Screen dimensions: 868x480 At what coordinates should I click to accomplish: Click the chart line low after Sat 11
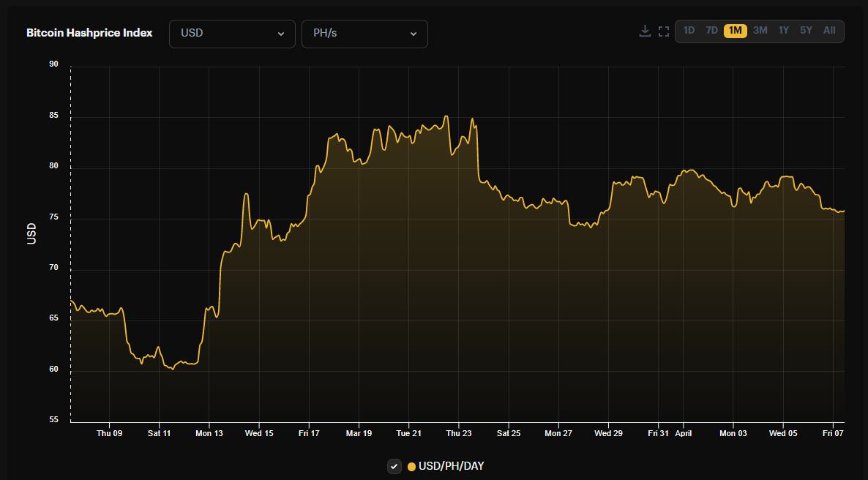click(x=173, y=369)
